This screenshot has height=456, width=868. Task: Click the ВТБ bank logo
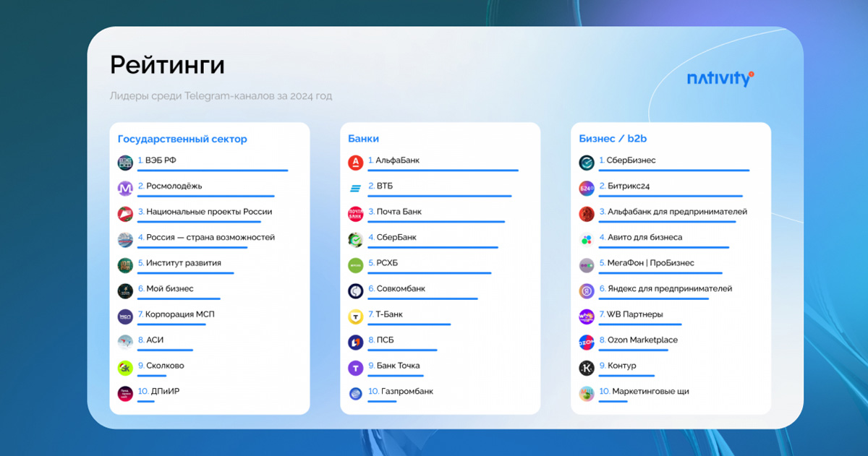[x=355, y=189]
